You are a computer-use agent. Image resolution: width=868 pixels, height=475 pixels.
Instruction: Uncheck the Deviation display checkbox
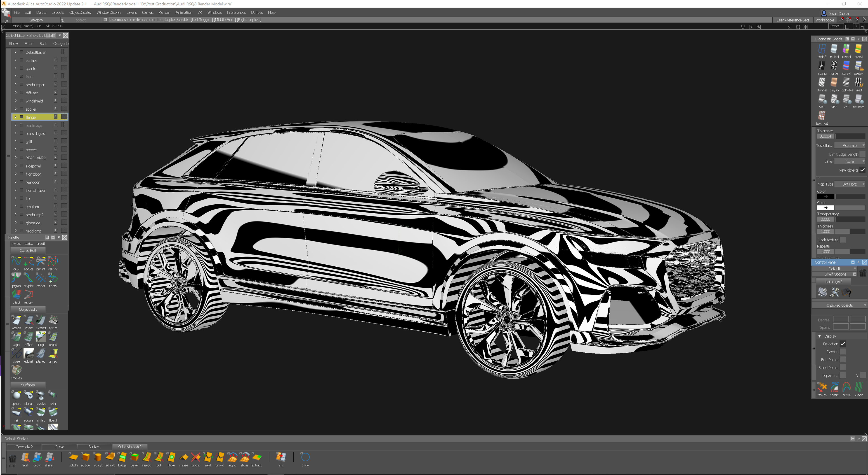tap(843, 344)
